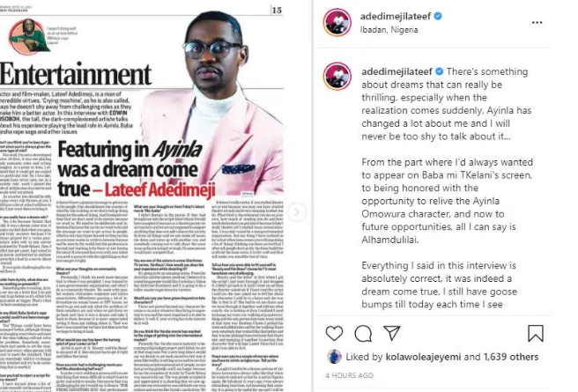This screenshot has width=578, height=392.
Task: Share post with the paper plane icon
Action: tap(391, 333)
